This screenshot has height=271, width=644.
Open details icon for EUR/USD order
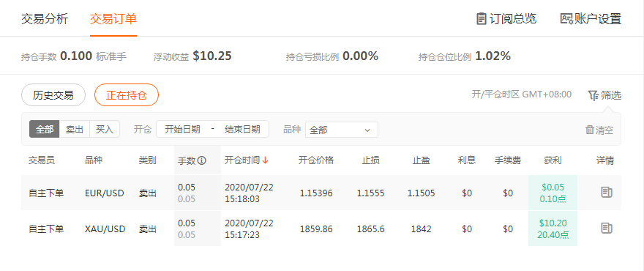point(606,192)
